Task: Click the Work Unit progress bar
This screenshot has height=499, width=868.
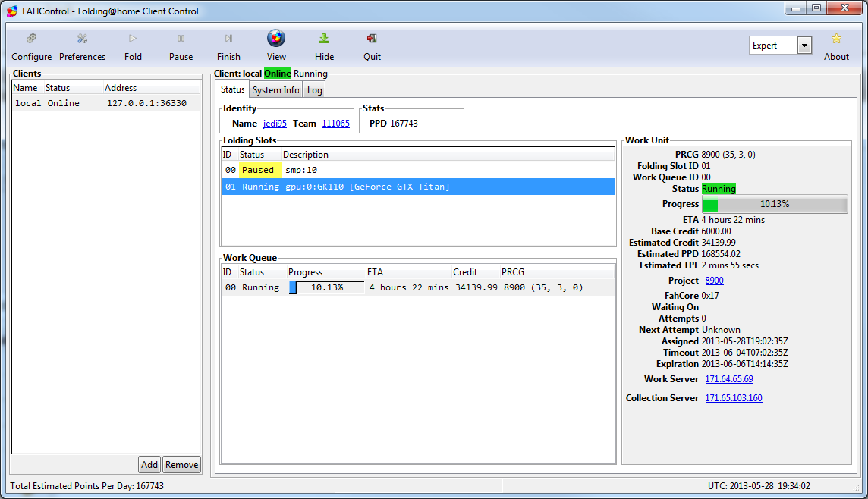Action: coord(775,204)
